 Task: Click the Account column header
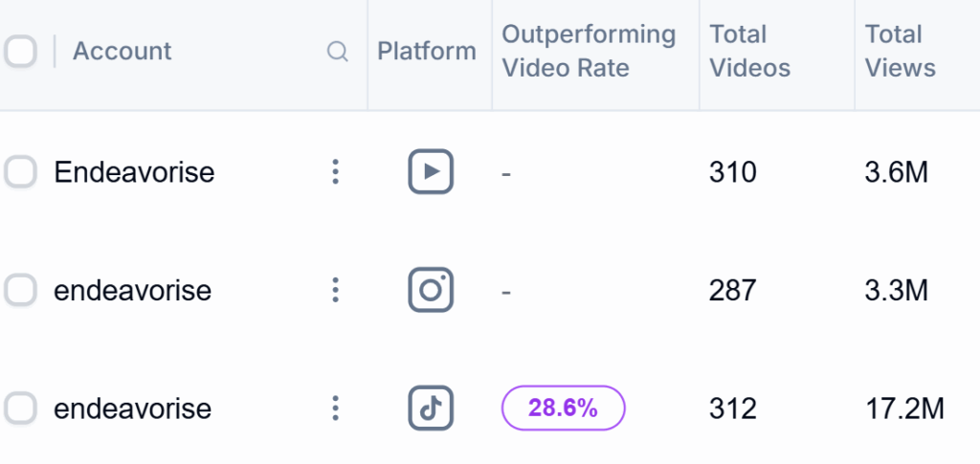(122, 52)
